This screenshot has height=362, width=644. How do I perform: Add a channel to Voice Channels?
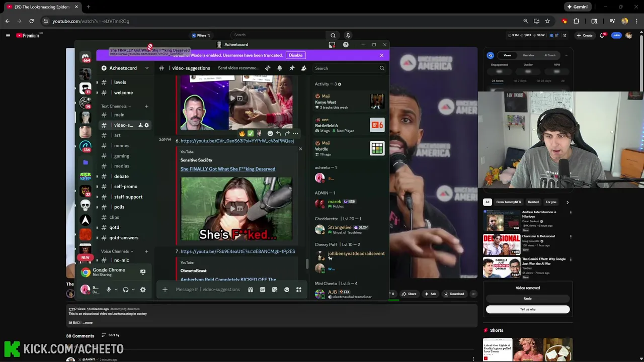pos(146,251)
